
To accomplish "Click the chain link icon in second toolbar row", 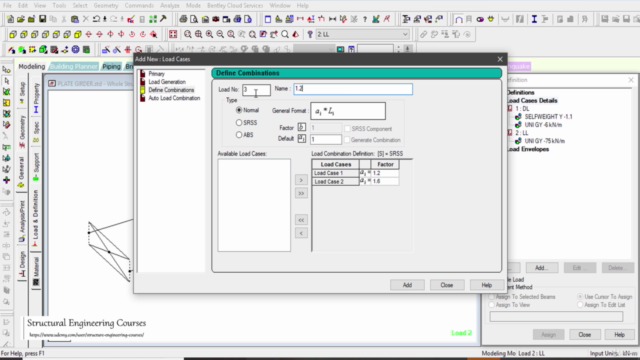I will click(x=424, y=34).
